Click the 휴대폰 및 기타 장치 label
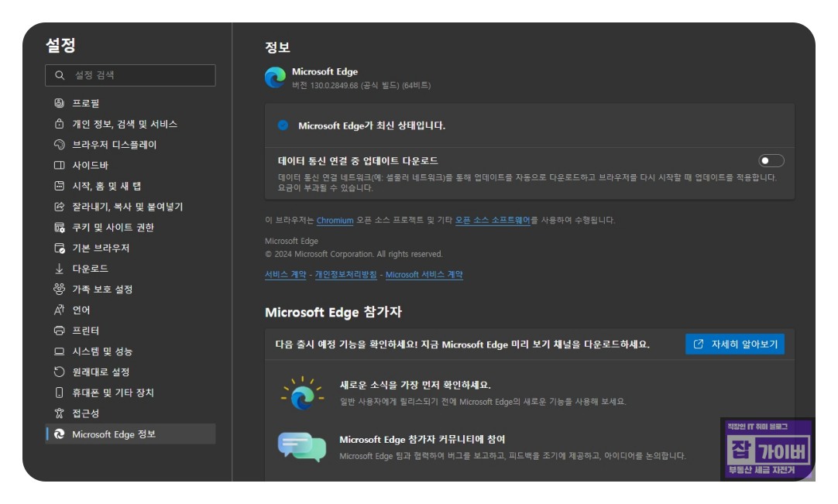838x504 pixels. tap(113, 393)
